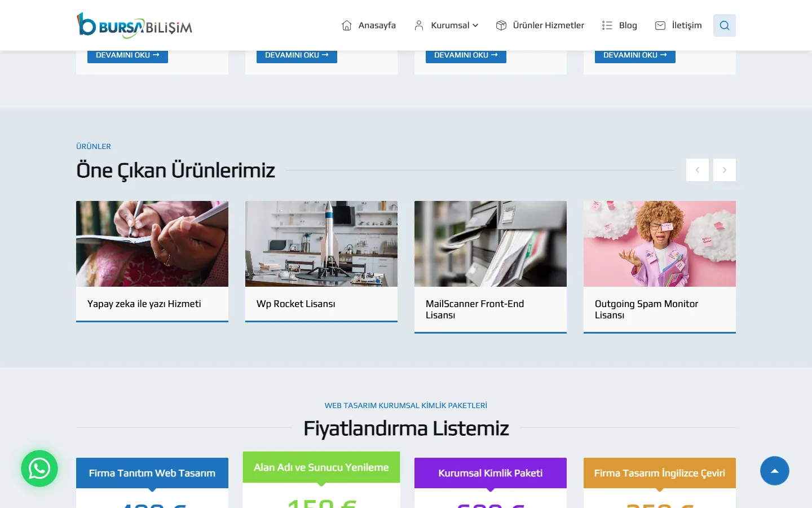Go to the Anasayfa menu item
This screenshot has height=508, width=812.
(377, 25)
